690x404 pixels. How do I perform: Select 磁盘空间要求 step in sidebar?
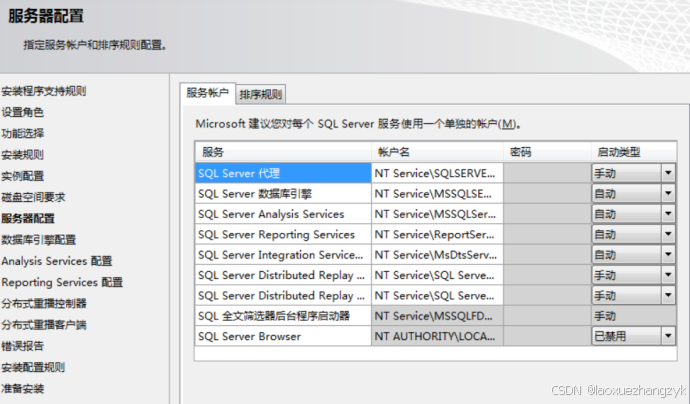pyautogui.click(x=33, y=197)
